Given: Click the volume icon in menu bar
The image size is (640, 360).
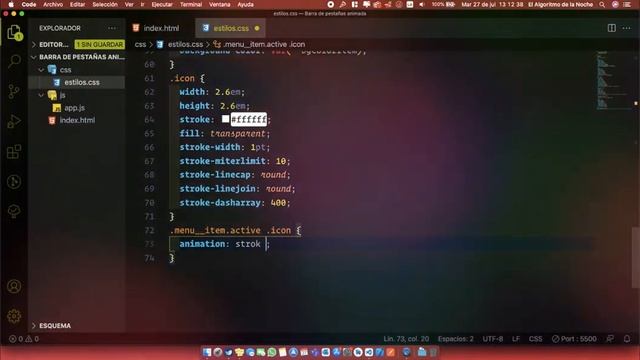Looking at the screenshot, I should pos(422,4).
